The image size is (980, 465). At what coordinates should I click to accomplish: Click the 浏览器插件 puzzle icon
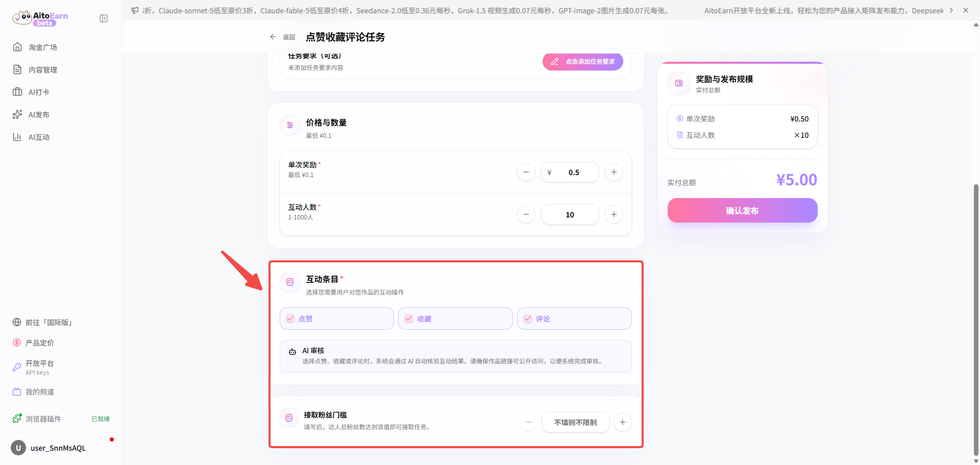[17, 419]
